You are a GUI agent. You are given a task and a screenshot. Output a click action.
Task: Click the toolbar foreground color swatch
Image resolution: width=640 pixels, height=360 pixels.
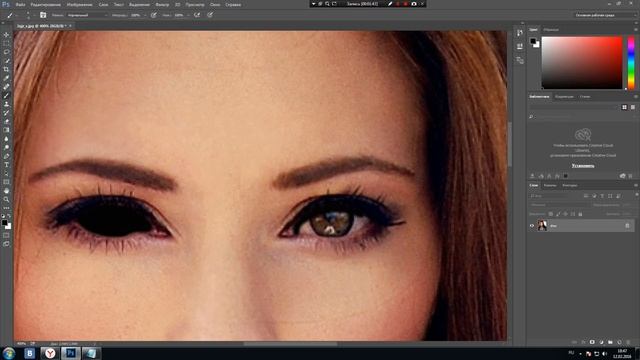click(4, 223)
